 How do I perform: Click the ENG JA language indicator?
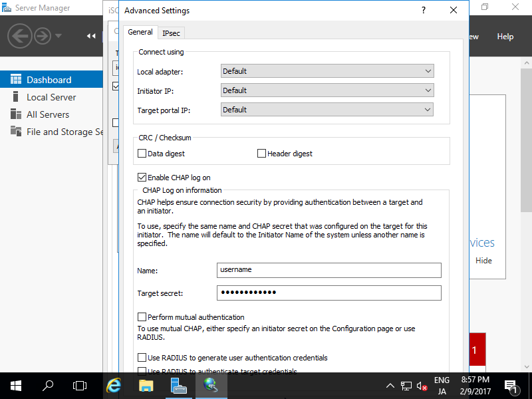442,386
